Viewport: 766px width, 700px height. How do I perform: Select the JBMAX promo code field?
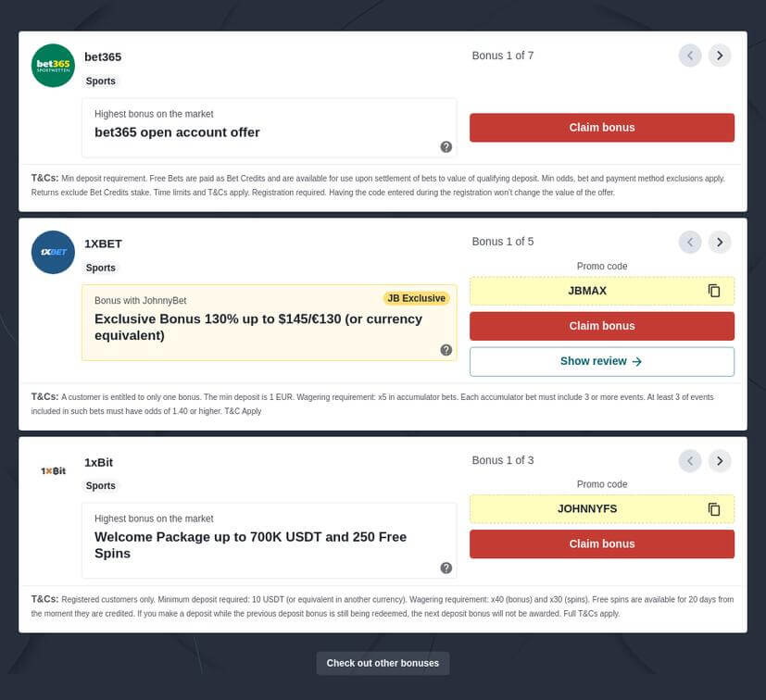click(x=602, y=291)
